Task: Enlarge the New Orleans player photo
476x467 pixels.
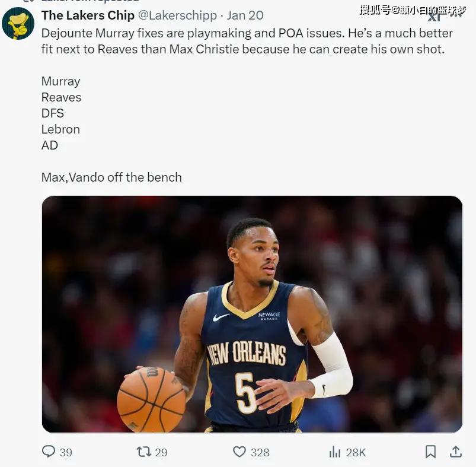Action: 252,314
